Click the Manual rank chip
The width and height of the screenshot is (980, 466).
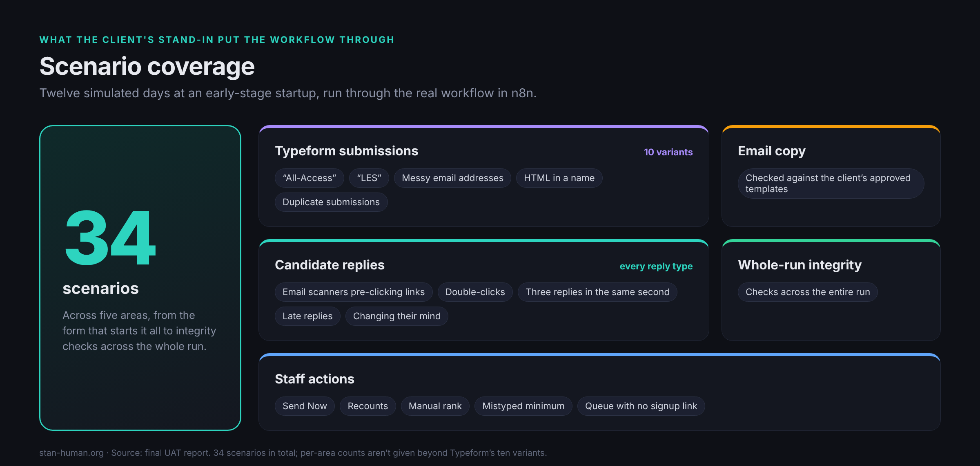point(435,406)
